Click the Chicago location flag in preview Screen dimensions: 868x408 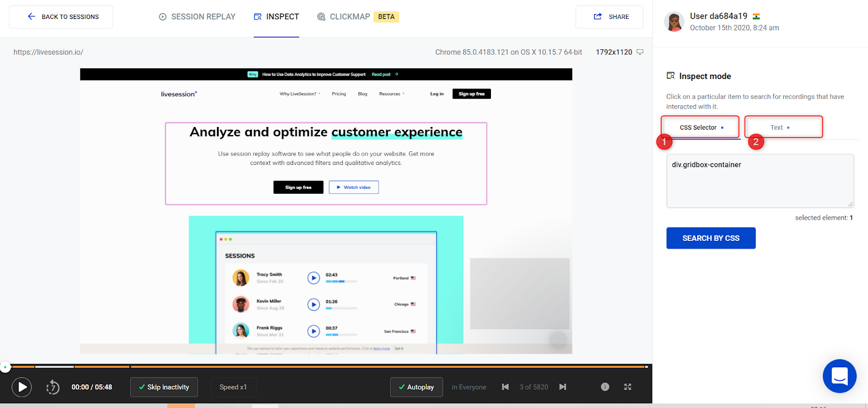(x=413, y=304)
